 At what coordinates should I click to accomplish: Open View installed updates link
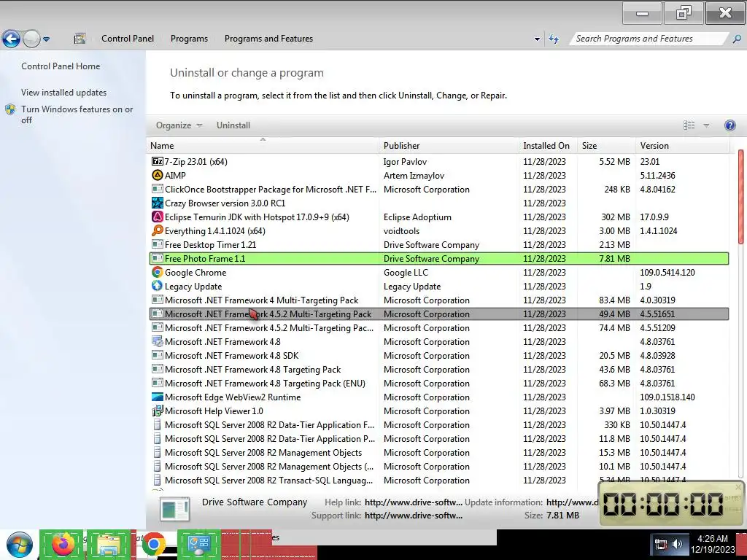[64, 93]
